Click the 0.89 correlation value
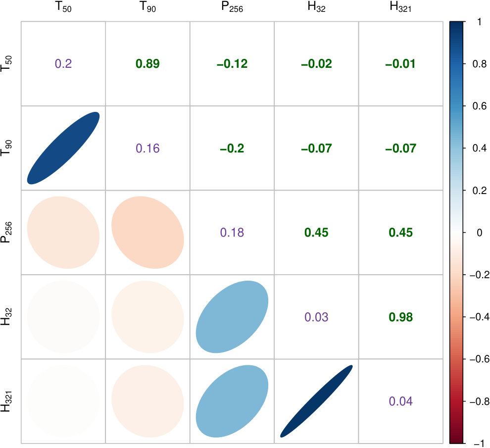This screenshot has width=490, height=448. point(147,64)
